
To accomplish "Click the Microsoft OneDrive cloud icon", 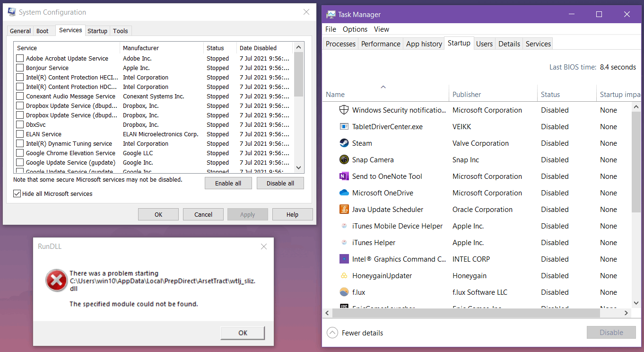I will coord(344,193).
